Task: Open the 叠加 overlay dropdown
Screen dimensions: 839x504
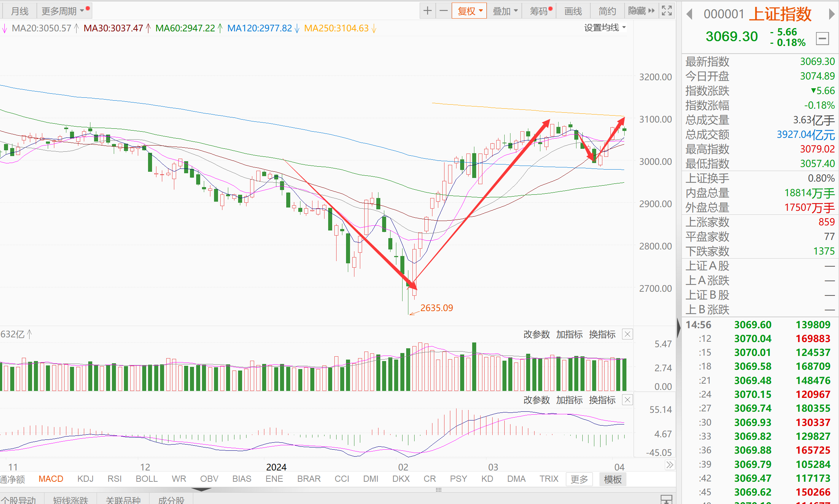Action: (x=505, y=11)
